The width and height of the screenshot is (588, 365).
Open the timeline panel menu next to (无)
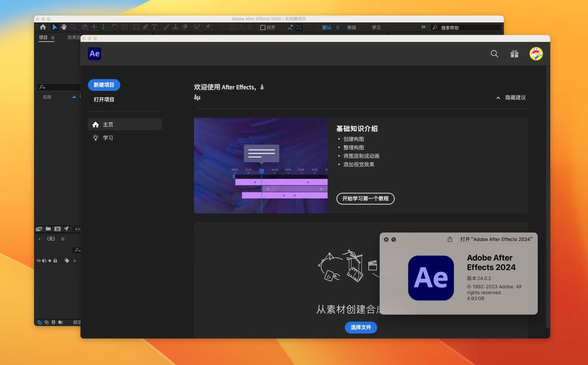tap(62, 239)
